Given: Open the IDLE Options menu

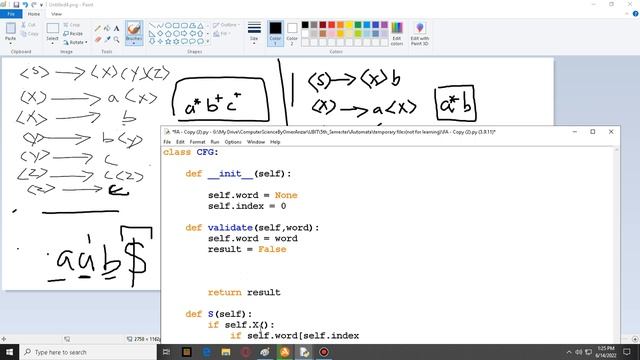Looking at the screenshot, I should pyautogui.click(x=233, y=142).
